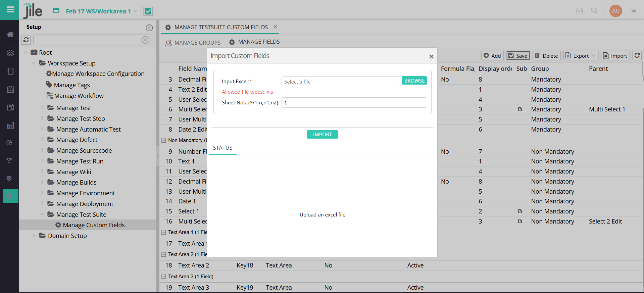Select the STATUS tab in import dialog
Screen dimensions: 644x293
[x=222, y=148]
